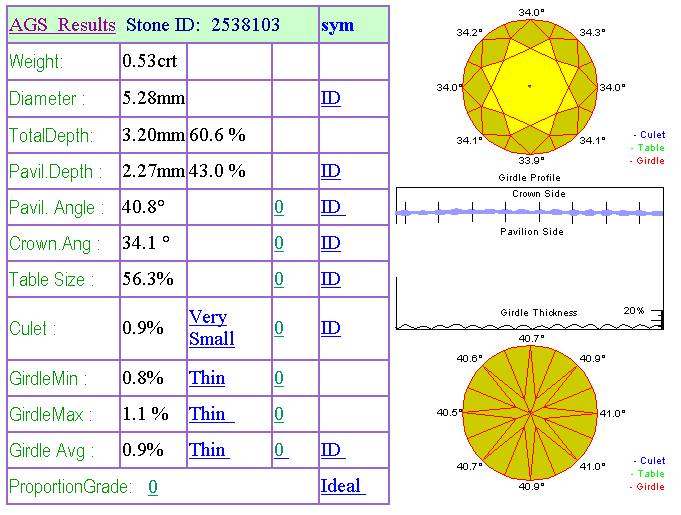This screenshot has width=681, height=515.
Task: Click the Girdle legend entry by the pavilion diagram
Action: [x=647, y=487]
